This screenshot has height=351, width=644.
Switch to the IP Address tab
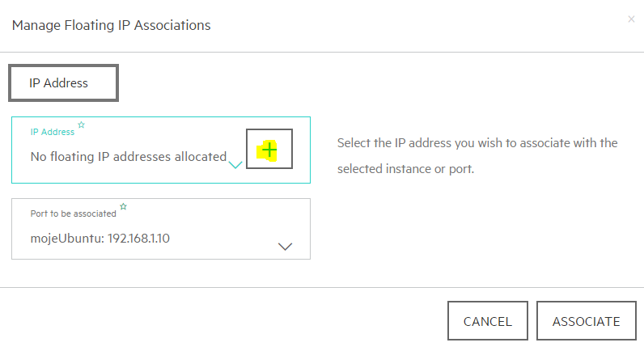click(x=64, y=83)
